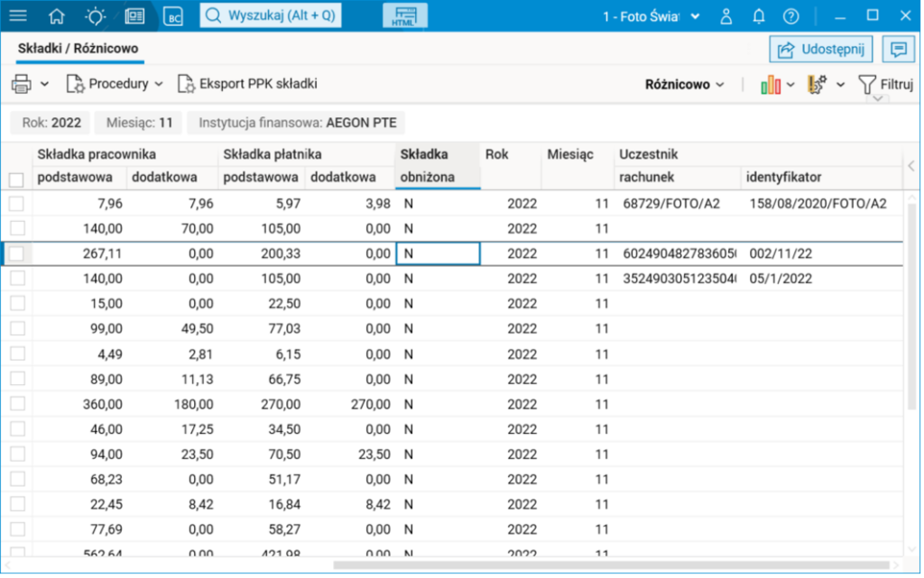Image resolution: width=924 pixels, height=578 pixels.
Task: Open the company selector 1 - Foto Świat
Action: pos(651,16)
